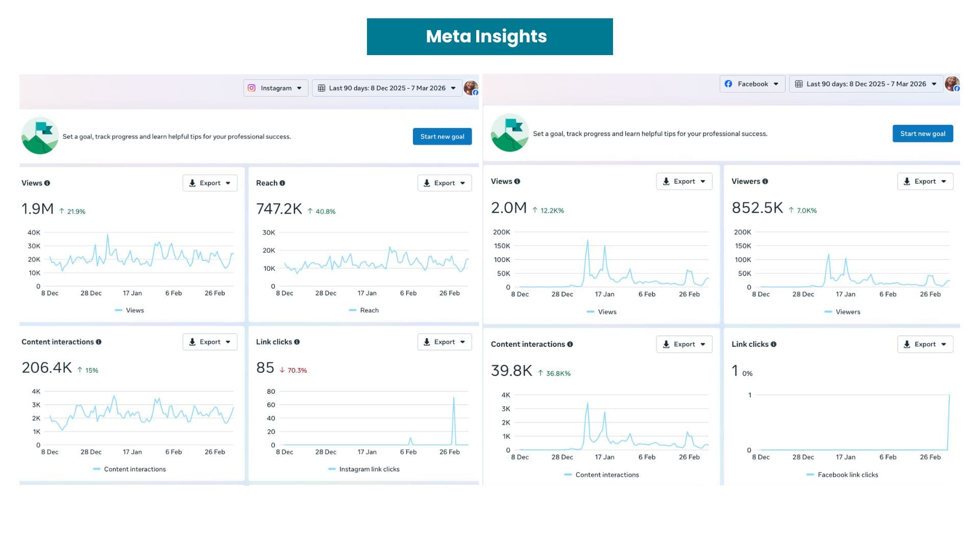Click the info icon next to Facebook Views
Image resolution: width=980 pixels, height=551 pixels.
pos(517,181)
